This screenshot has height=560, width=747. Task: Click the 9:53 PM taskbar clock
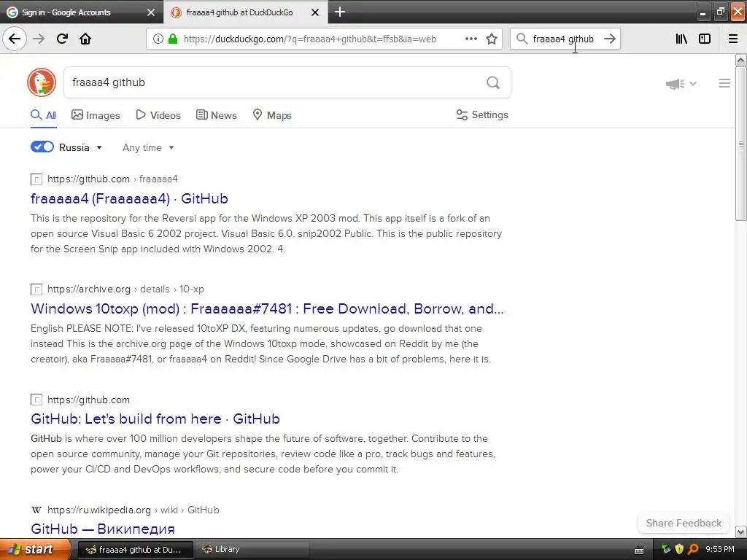click(x=719, y=550)
